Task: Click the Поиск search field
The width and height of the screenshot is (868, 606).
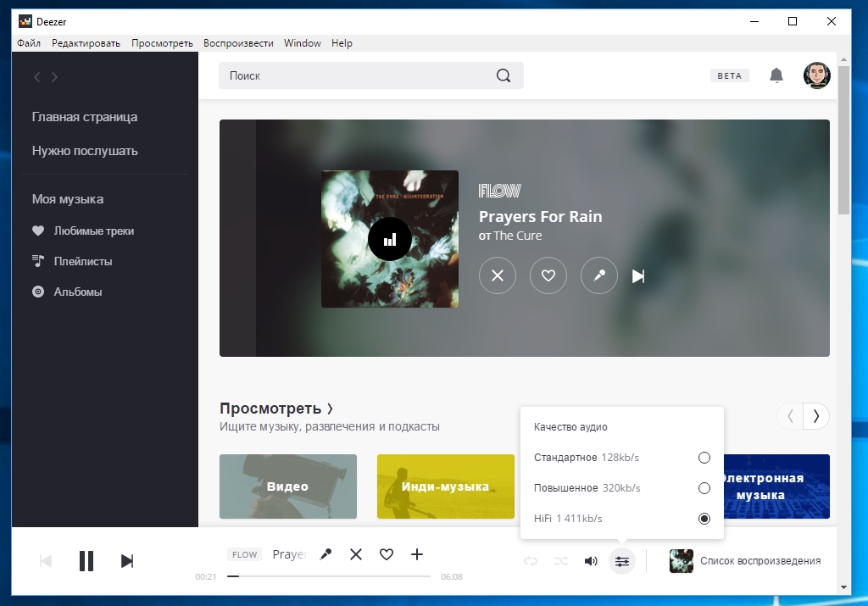Action: (x=371, y=75)
